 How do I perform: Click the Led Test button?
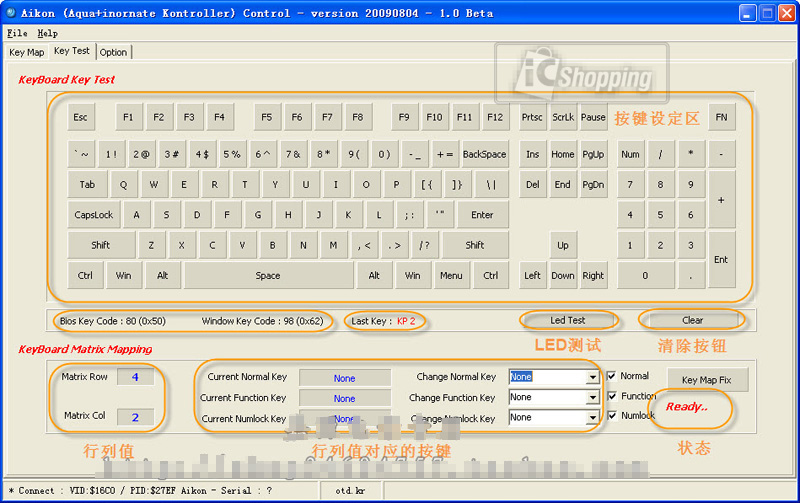[x=568, y=320]
